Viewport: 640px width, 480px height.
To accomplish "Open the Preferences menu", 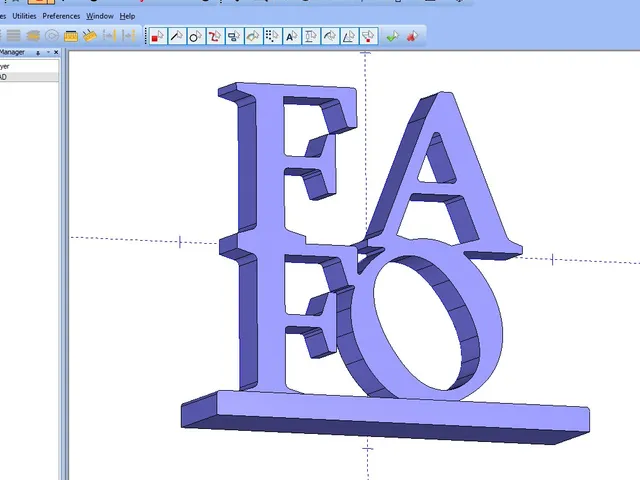I will [x=61, y=16].
